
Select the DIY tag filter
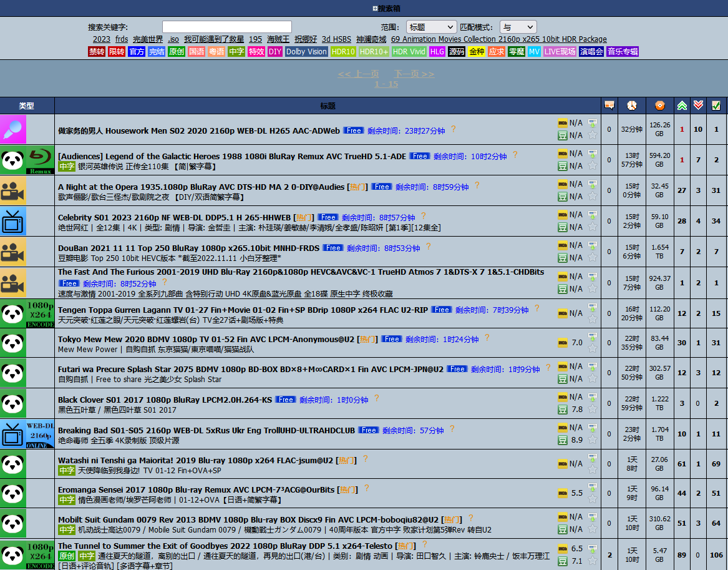pos(275,52)
